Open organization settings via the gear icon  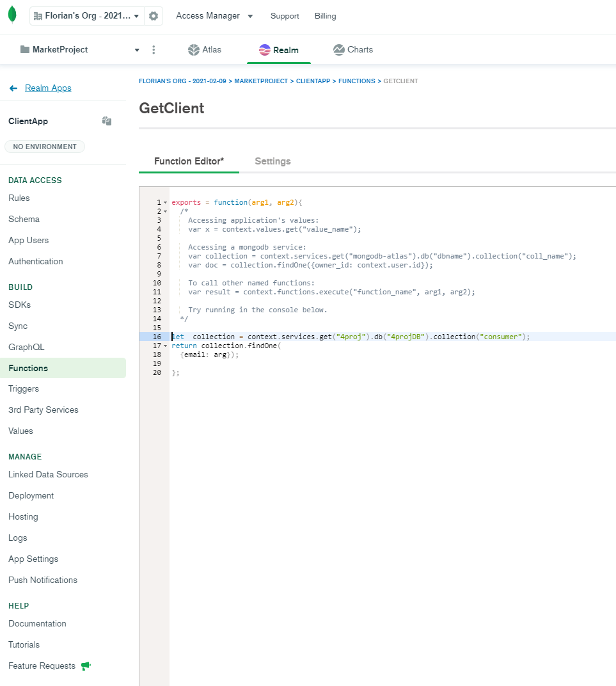(x=153, y=15)
